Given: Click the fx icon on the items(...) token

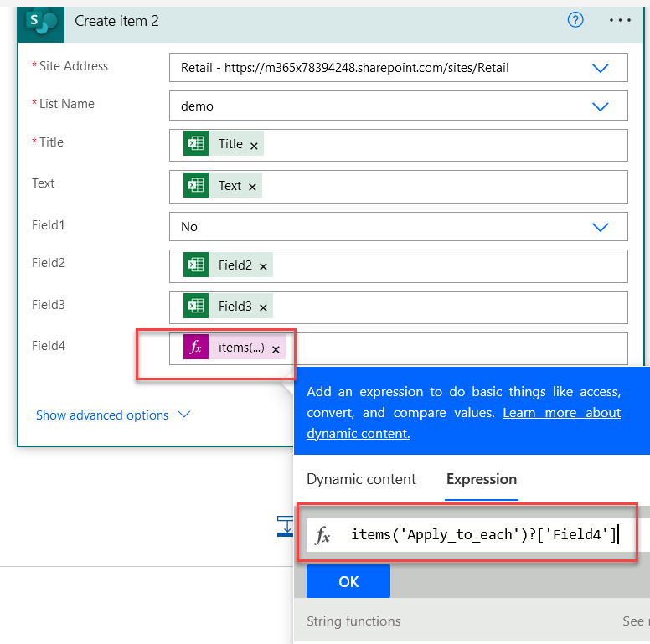Looking at the screenshot, I should (196, 347).
